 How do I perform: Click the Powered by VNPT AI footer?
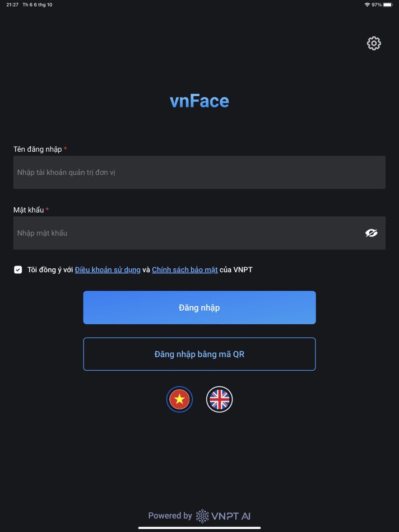[x=199, y=516]
